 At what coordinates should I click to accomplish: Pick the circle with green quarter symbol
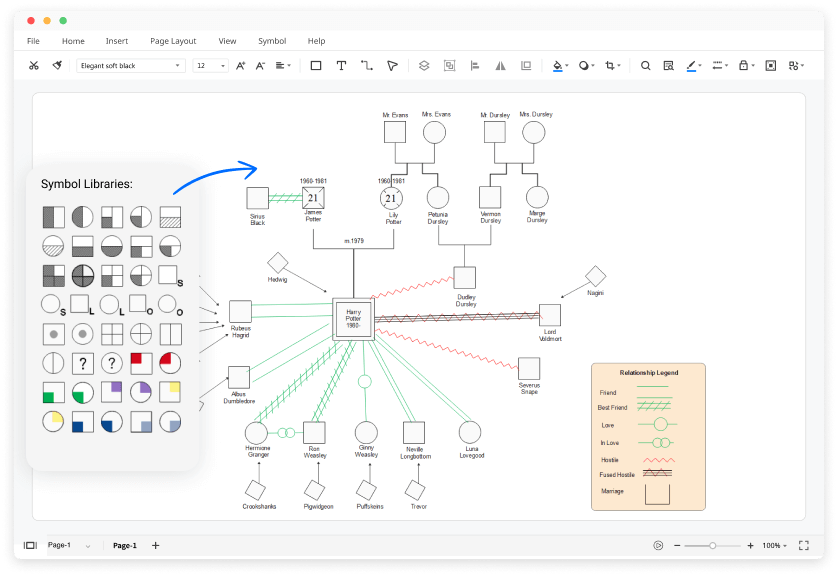point(82,393)
